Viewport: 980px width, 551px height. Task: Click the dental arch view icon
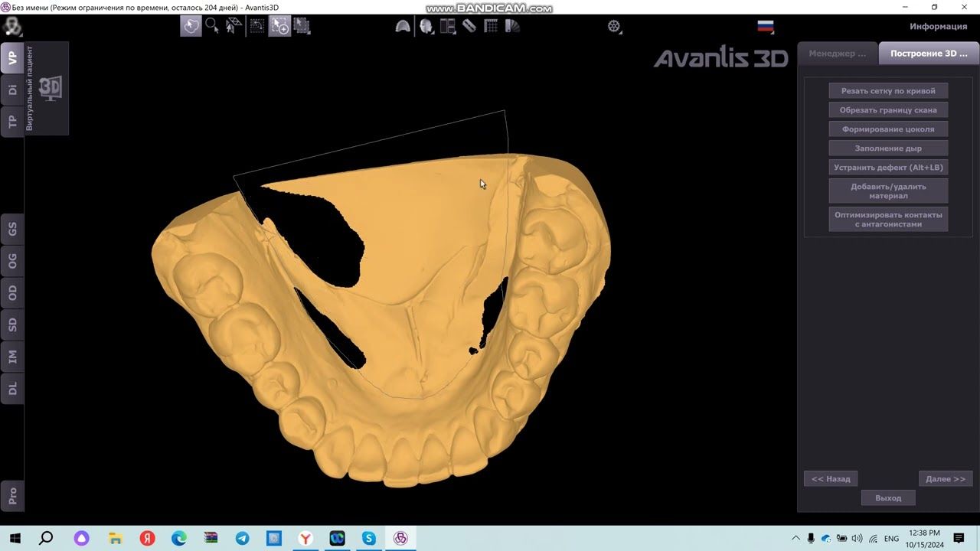click(403, 26)
